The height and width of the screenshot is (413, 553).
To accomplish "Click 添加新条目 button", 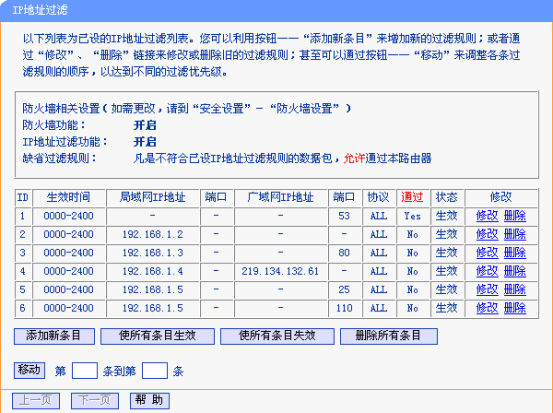I will [x=54, y=336].
